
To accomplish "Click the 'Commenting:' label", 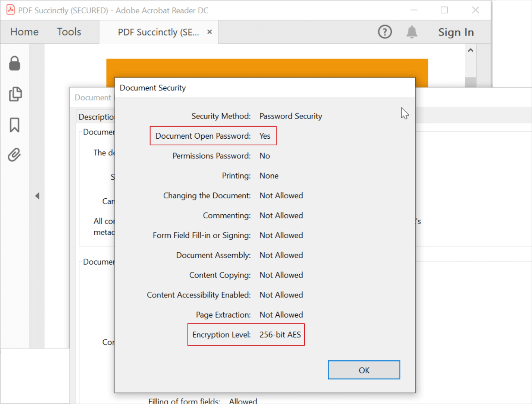I will (227, 215).
